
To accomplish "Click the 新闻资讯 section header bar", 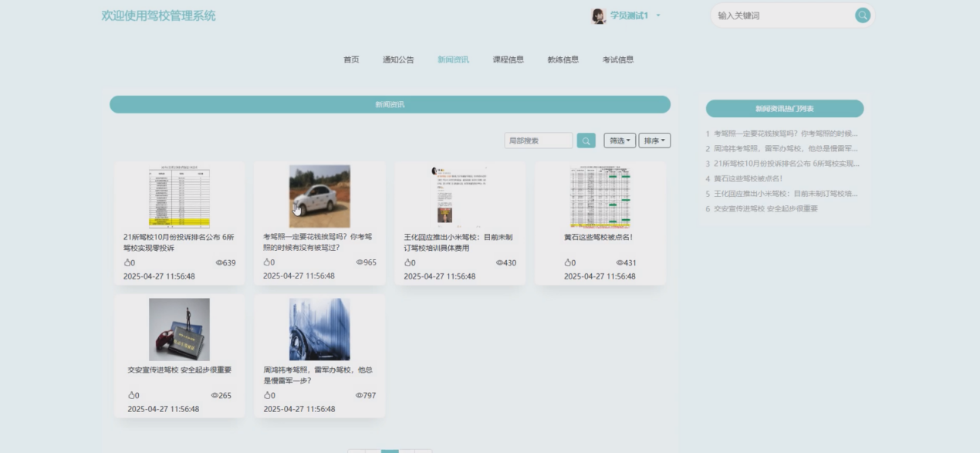I will tap(390, 104).
